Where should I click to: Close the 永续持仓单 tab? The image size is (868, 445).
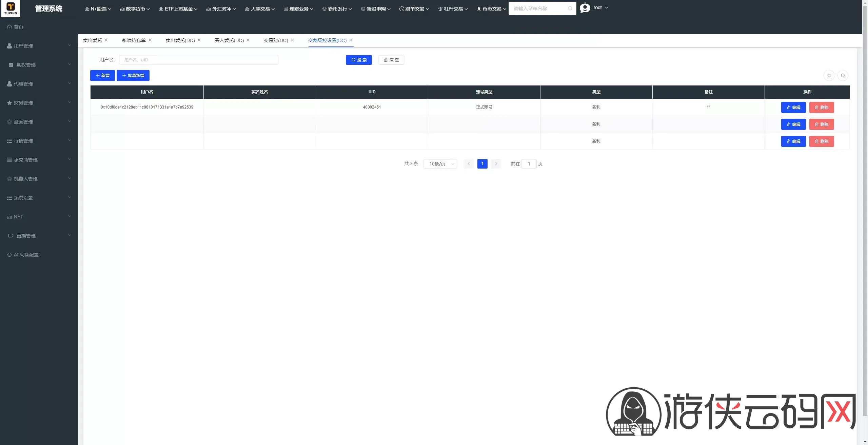(x=150, y=40)
